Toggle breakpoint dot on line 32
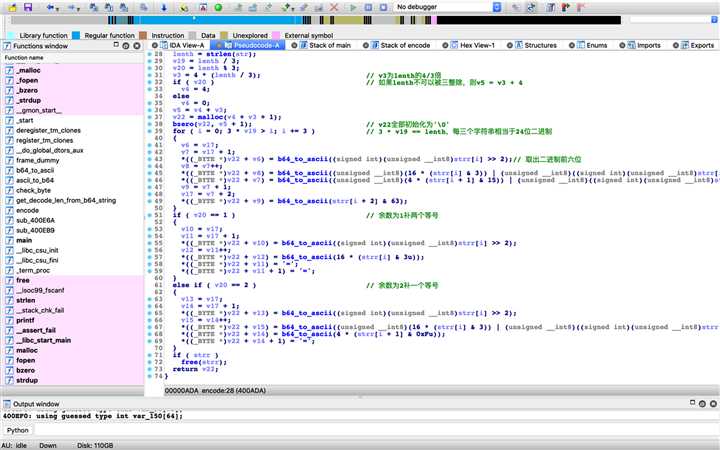The height and width of the screenshot is (450, 720). (x=150, y=82)
